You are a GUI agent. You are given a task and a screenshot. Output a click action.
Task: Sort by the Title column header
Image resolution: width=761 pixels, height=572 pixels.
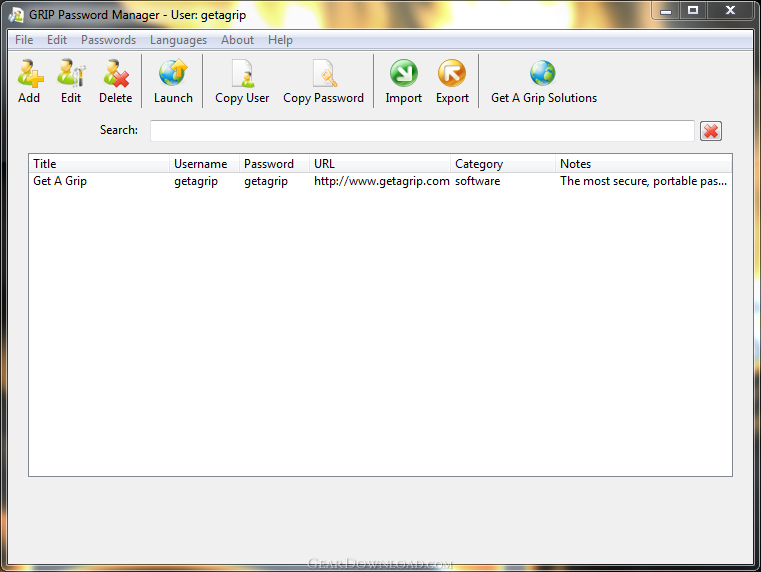pyautogui.click(x=99, y=163)
